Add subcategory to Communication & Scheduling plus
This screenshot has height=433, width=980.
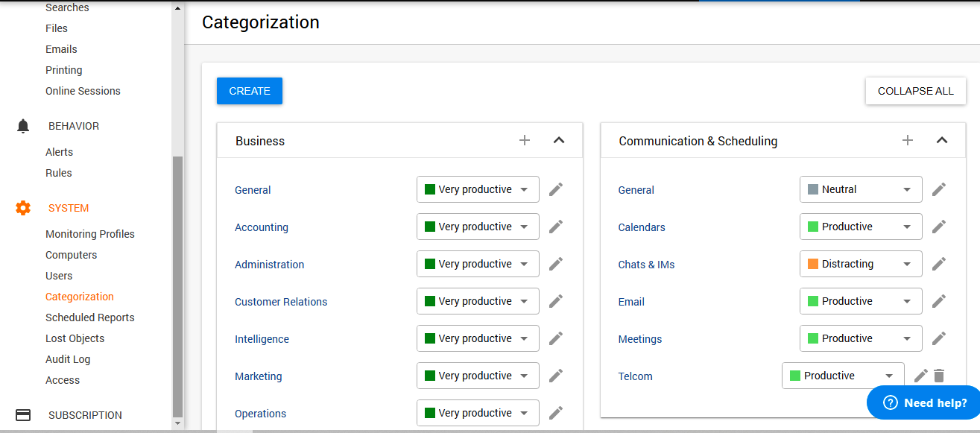908,140
